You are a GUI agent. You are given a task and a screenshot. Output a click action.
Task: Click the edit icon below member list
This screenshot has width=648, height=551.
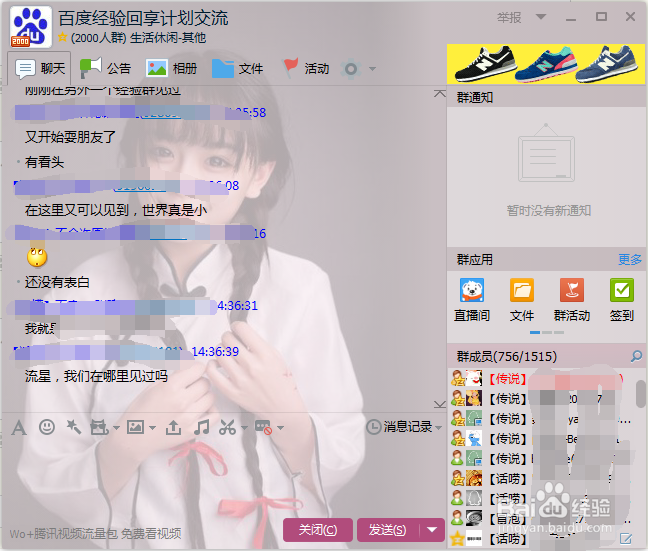pyautogui.click(x=625, y=539)
